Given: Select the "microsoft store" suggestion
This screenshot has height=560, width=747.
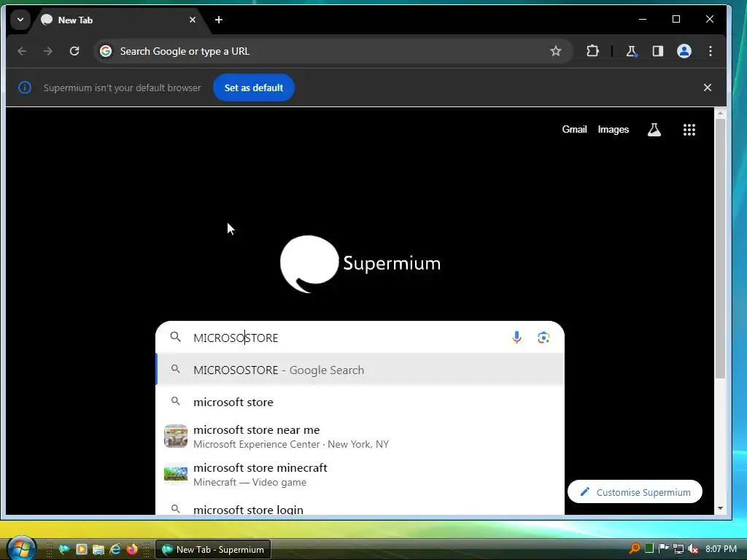Looking at the screenshot, I should pyautogui.click(x=360, y=402).
